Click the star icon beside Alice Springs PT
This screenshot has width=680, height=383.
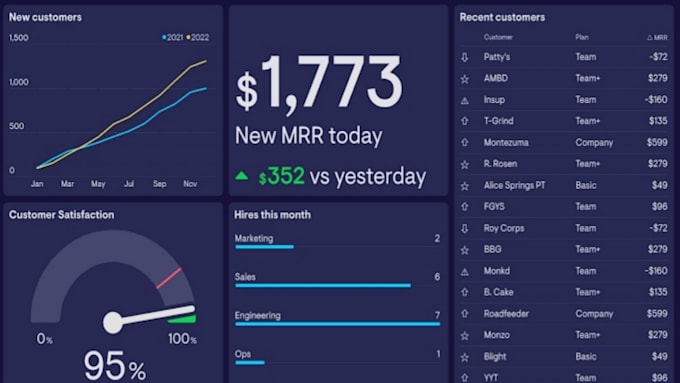coord(464,186)
